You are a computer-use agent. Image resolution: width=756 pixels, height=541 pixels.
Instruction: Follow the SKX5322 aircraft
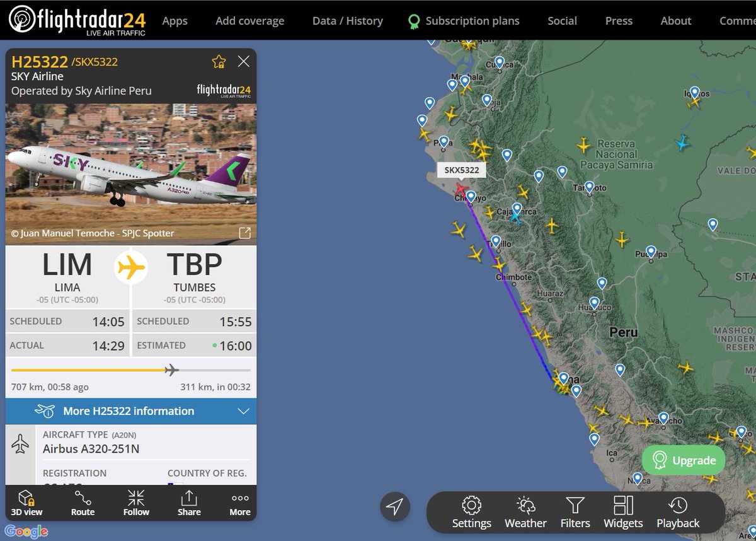(x=136, y=503)
